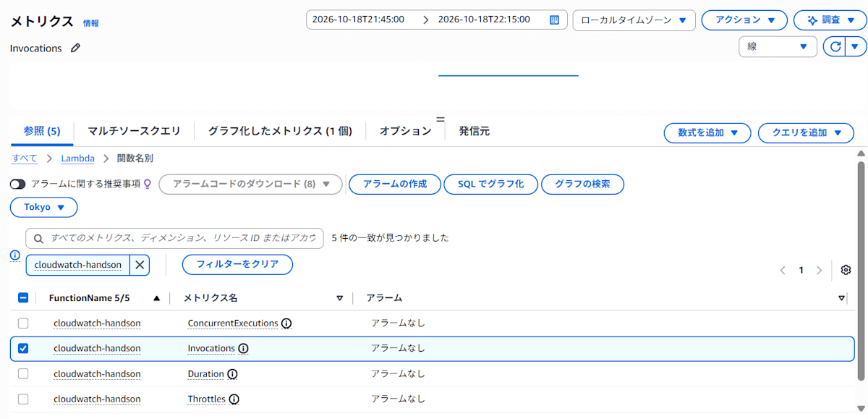868x419 pixels.
Task: Click the Duration metric name
Action: (206, 374)
